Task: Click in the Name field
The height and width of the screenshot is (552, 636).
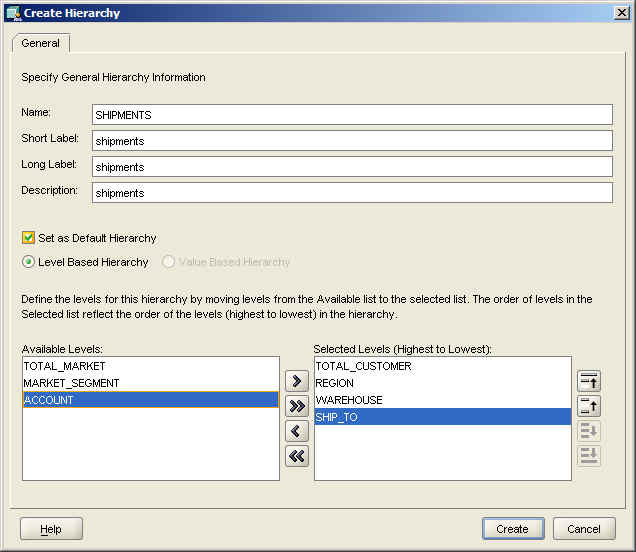Action: click(352, 115)
